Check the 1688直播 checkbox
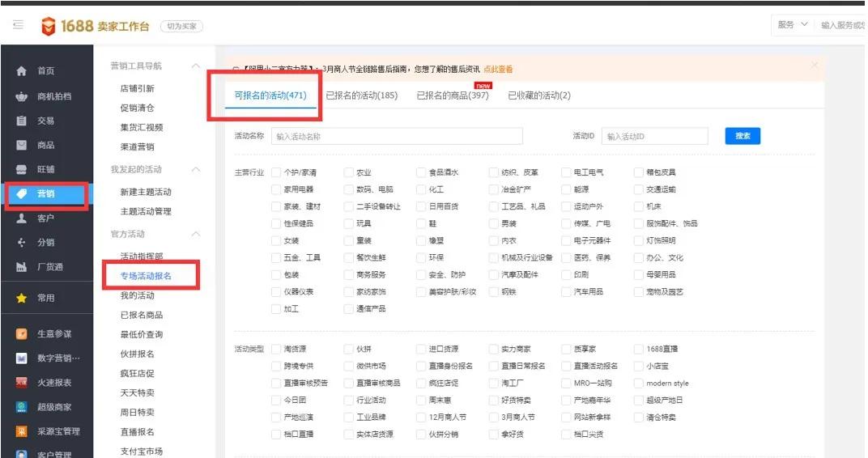Screen dimensions: 868x458 pos(638,349)
